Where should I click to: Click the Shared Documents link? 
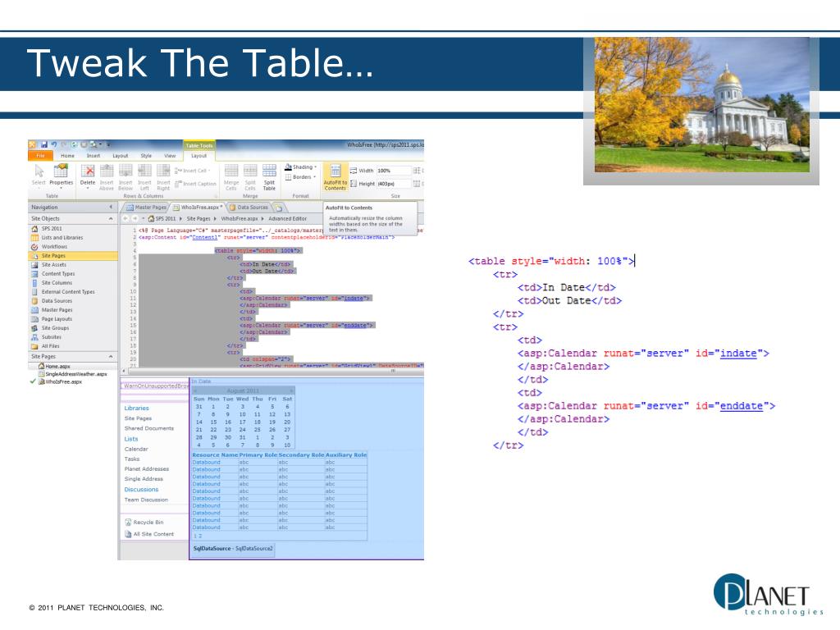coord(149,428)
